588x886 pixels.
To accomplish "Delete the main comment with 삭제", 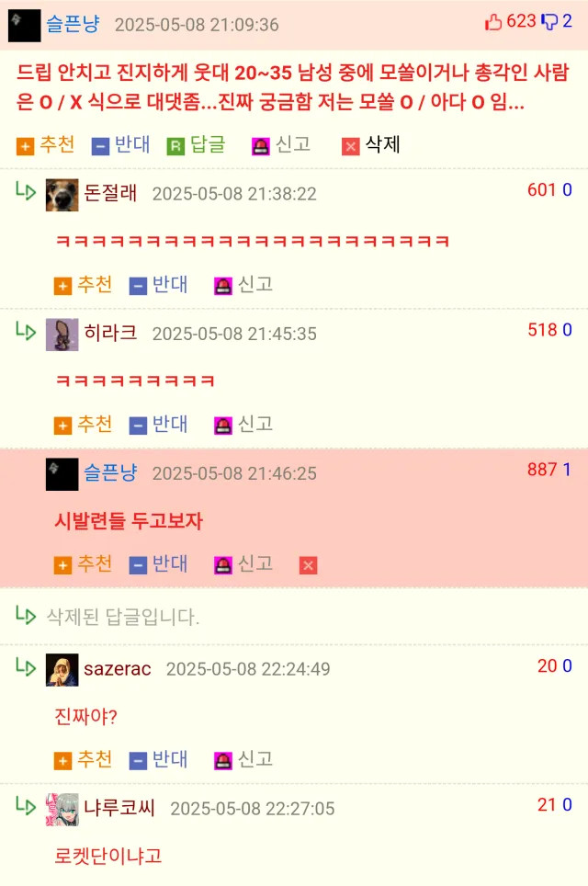I will tap(371, 145).
